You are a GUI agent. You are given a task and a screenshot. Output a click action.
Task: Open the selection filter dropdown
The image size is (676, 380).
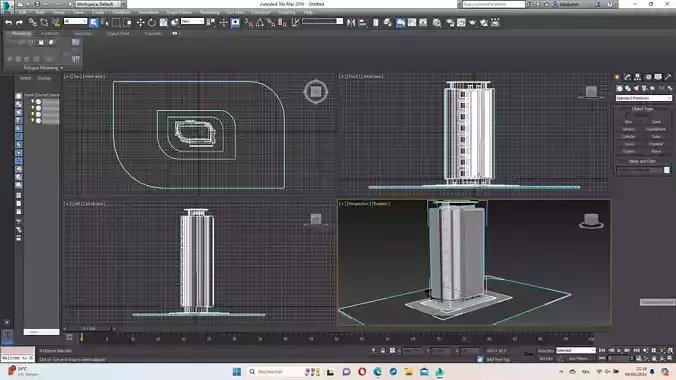75,21
